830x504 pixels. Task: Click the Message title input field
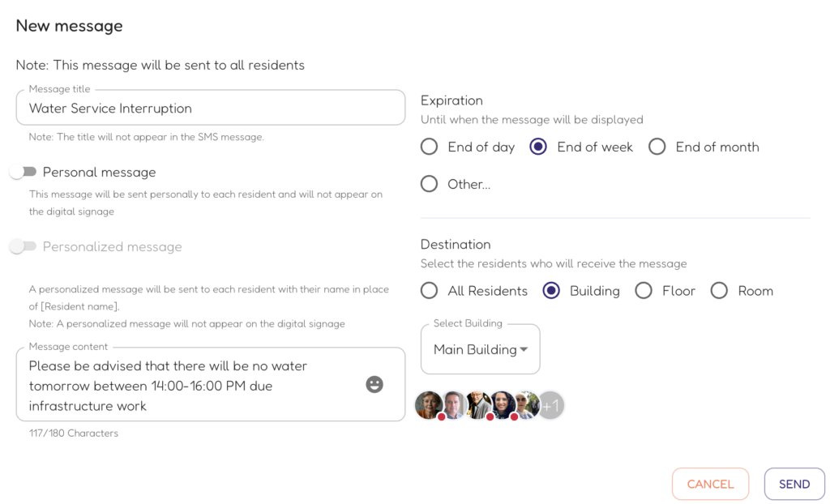point(211,108)
